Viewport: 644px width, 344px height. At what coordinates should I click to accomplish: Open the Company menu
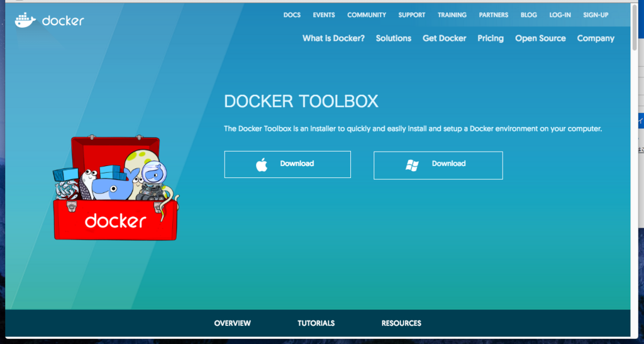pos(596,38)
